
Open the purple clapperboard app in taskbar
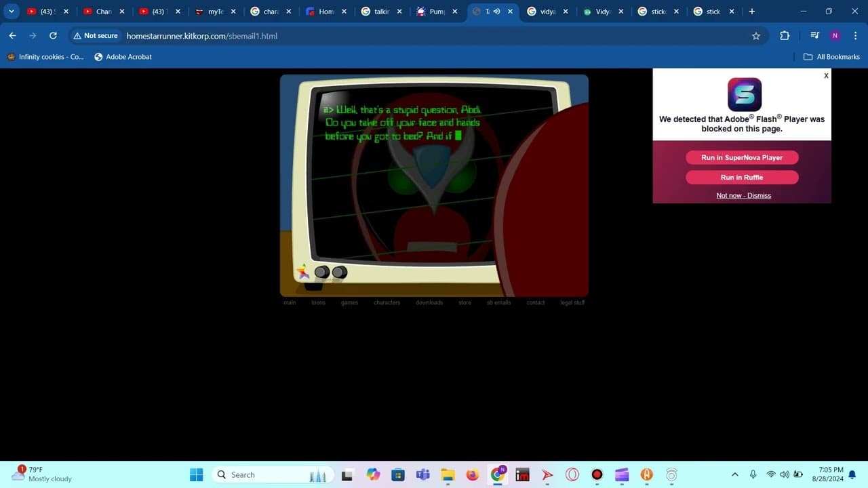click(x=622, y=474)
